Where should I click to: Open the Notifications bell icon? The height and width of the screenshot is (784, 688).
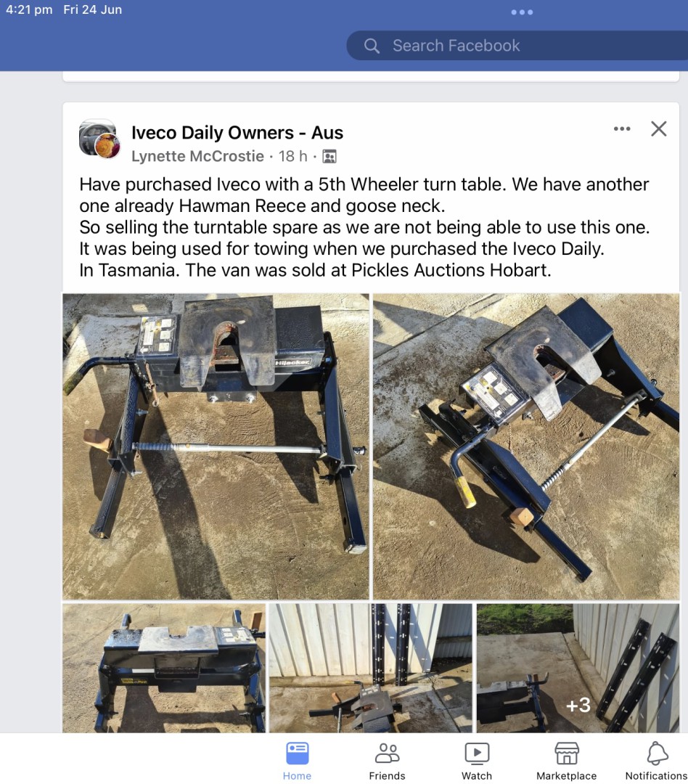(x=657, y=753)
